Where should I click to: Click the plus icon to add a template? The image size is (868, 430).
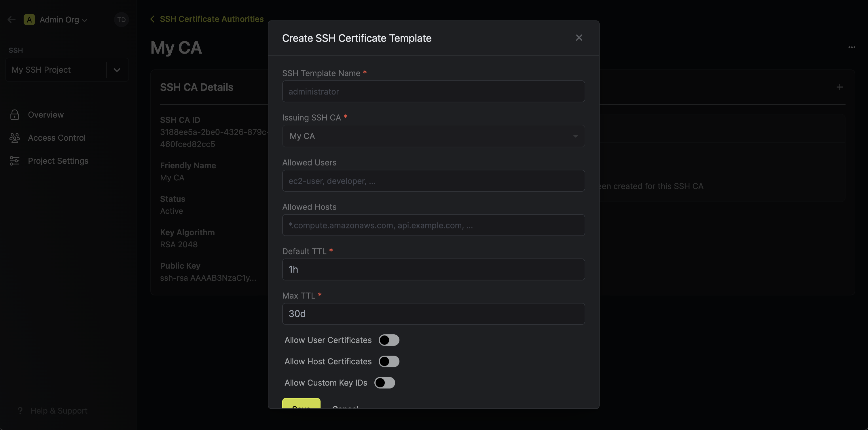pyautogui.click(x=840, y=87)
